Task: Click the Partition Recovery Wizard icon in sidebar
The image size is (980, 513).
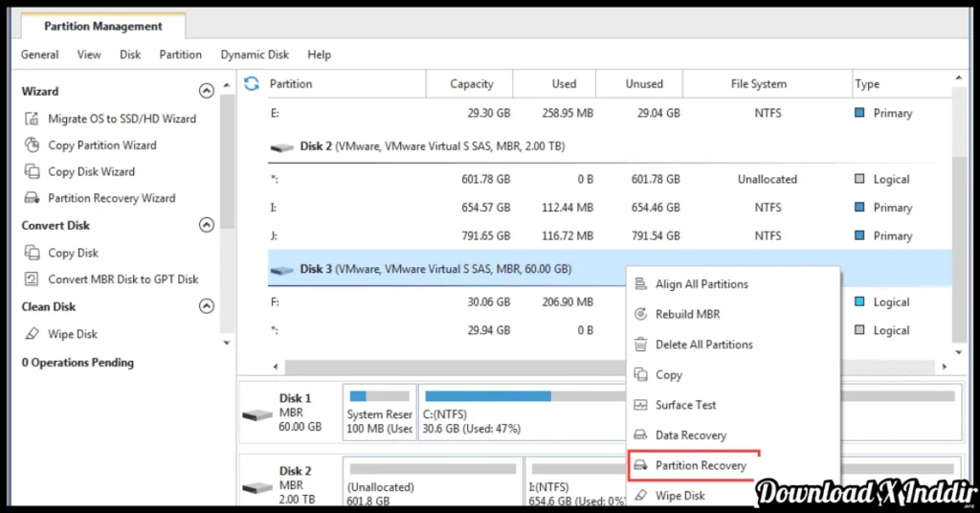Action: pos(32,198)
